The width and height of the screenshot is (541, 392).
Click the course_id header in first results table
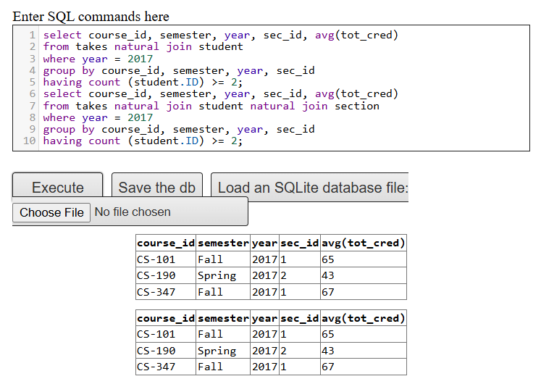click(165, 243)
